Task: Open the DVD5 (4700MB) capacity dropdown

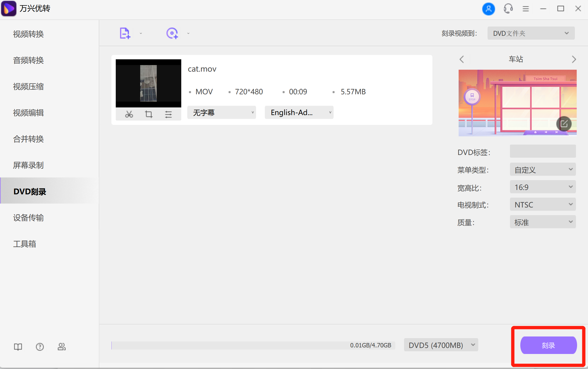Action: (x=441, y=345)
